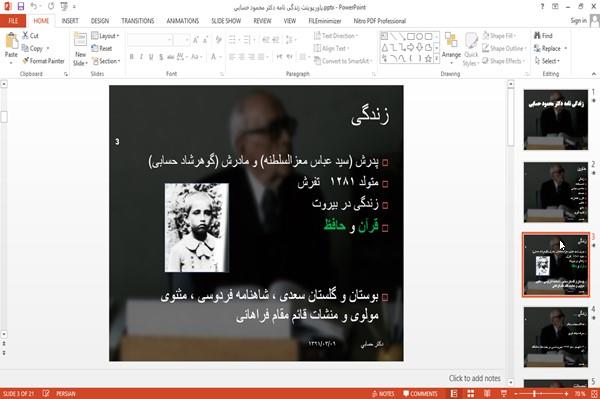Switch to the REVIEW tab
The width and height of the screenshot is (600, 399).
(262, 21)
